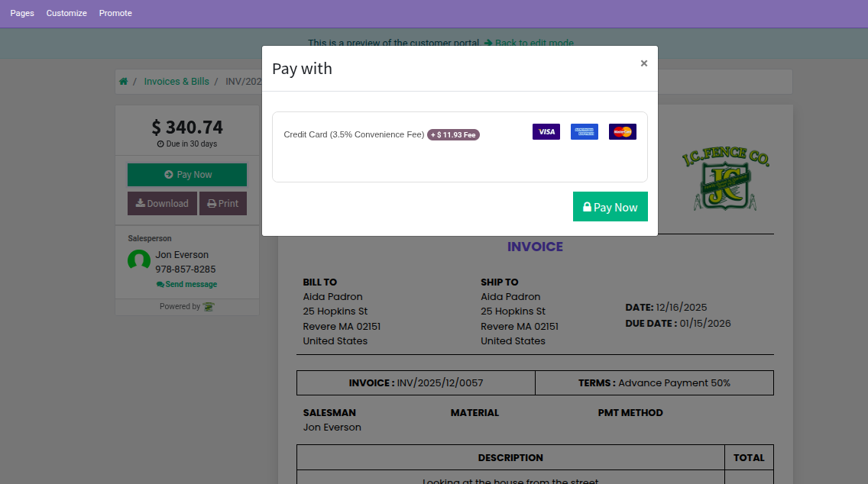
Task: Click the Visa card icon
Action: pos(546,132)
